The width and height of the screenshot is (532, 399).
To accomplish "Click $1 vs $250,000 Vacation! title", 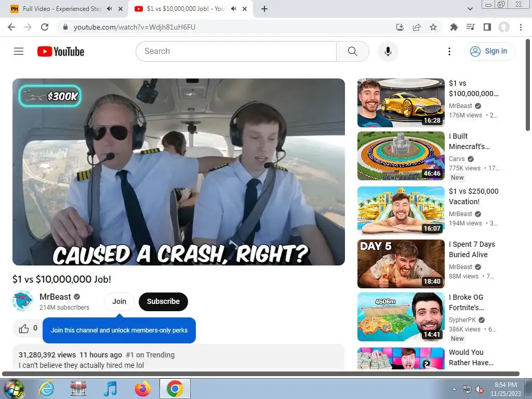I will click(474, 196).
